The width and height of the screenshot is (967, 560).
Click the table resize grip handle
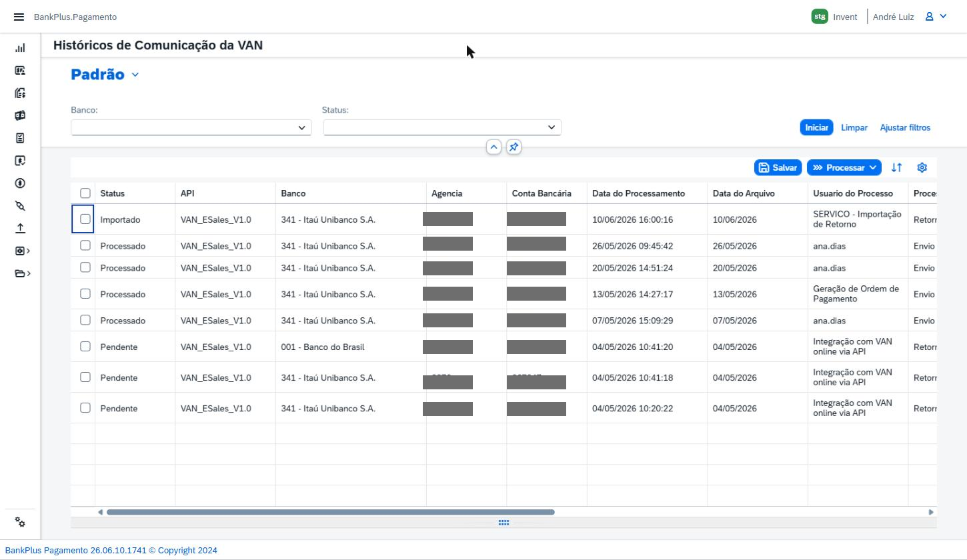504,523
